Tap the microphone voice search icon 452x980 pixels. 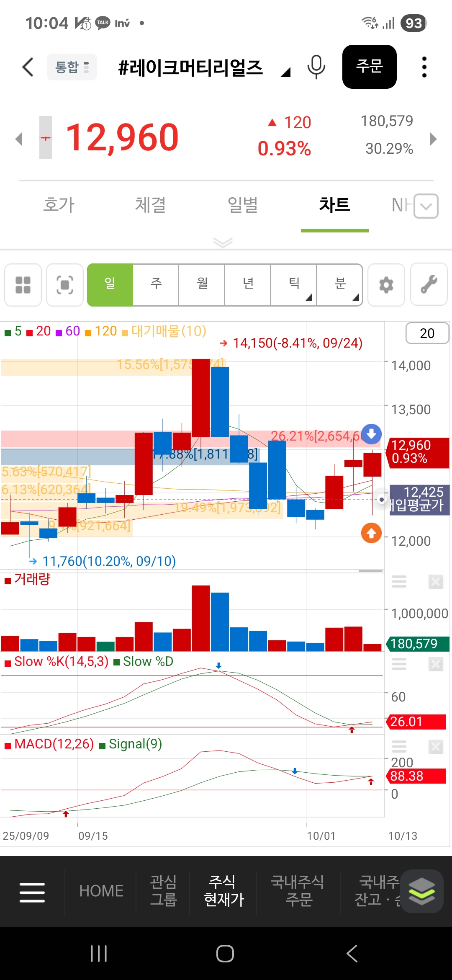(x=316, y=67)
